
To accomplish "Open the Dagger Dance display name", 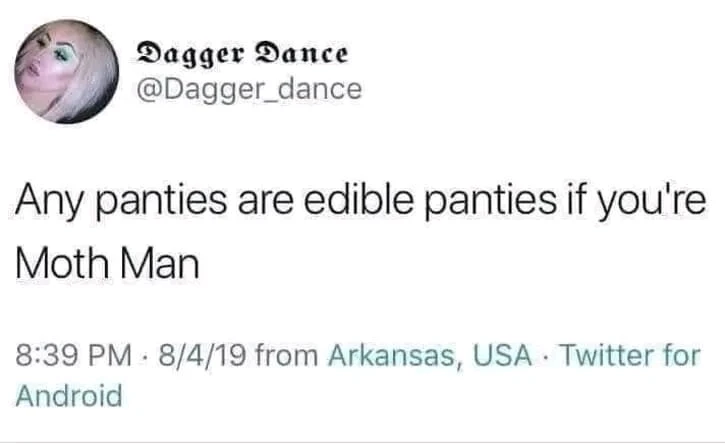I will coord(241,50).
